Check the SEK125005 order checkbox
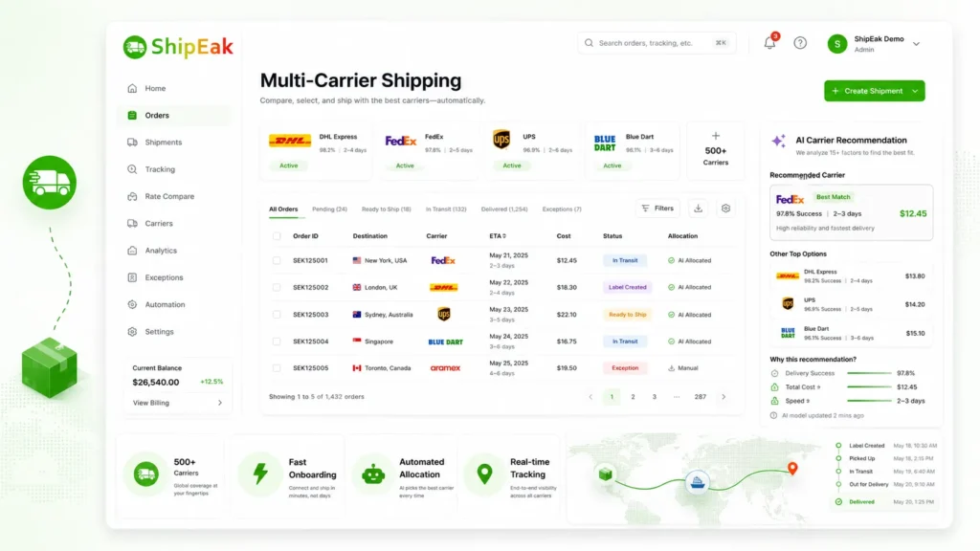The width and height of the screenshot is (980, 551). 277,368
